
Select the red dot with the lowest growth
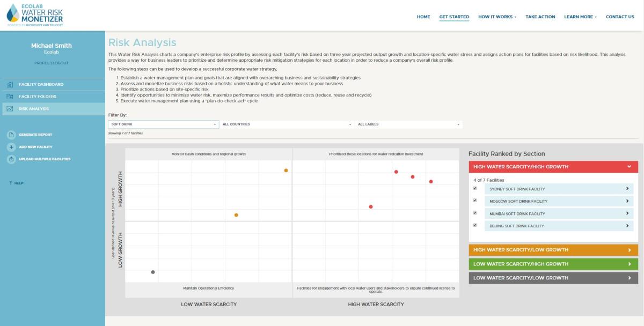(x=371, y=207)
